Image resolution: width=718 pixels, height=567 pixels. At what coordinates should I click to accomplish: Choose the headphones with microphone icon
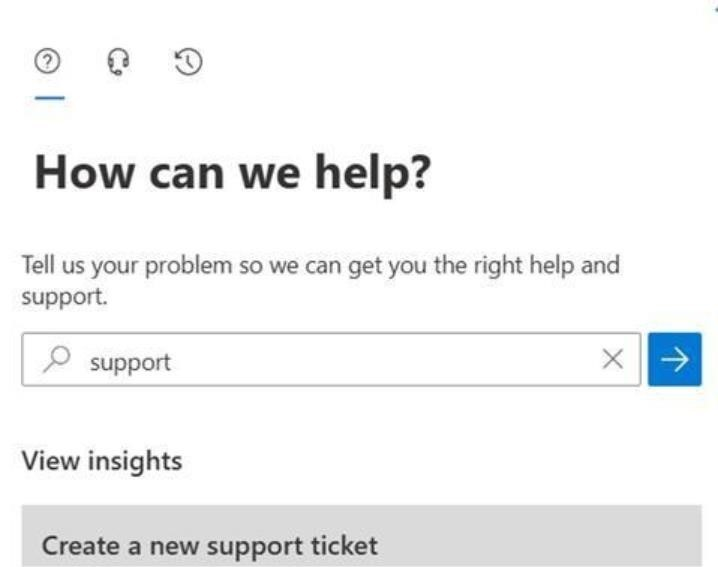point(118,62)
